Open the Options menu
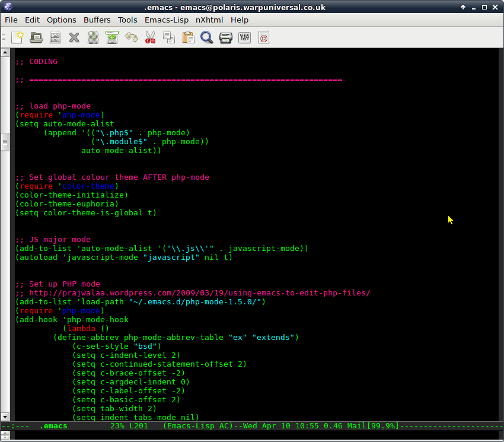504x442 pixels. tap(62, 20)
